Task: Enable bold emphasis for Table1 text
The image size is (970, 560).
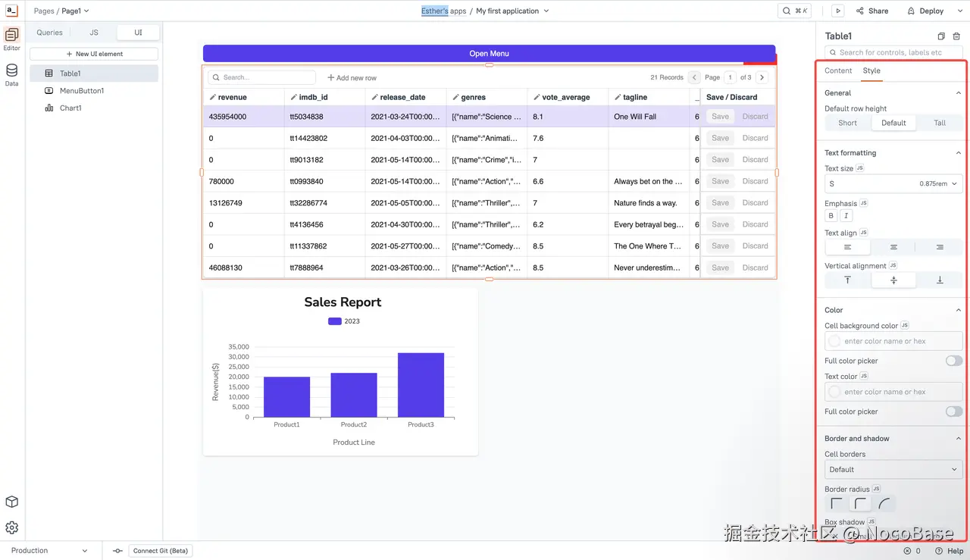Action: click(831, 216)
